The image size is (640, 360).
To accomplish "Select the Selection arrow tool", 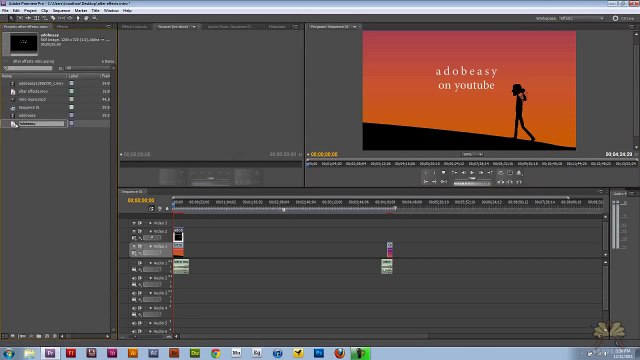I will [x=11, y=18].
